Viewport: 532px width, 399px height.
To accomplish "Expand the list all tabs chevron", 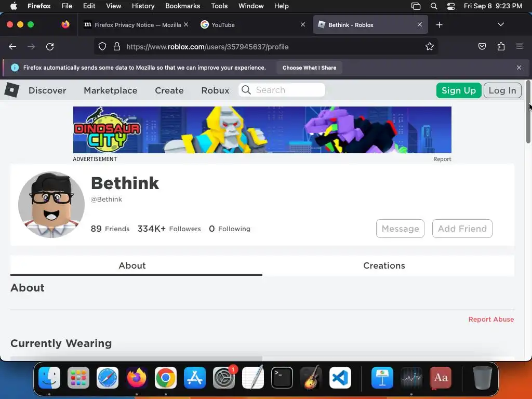I will [x=501, y=24].
